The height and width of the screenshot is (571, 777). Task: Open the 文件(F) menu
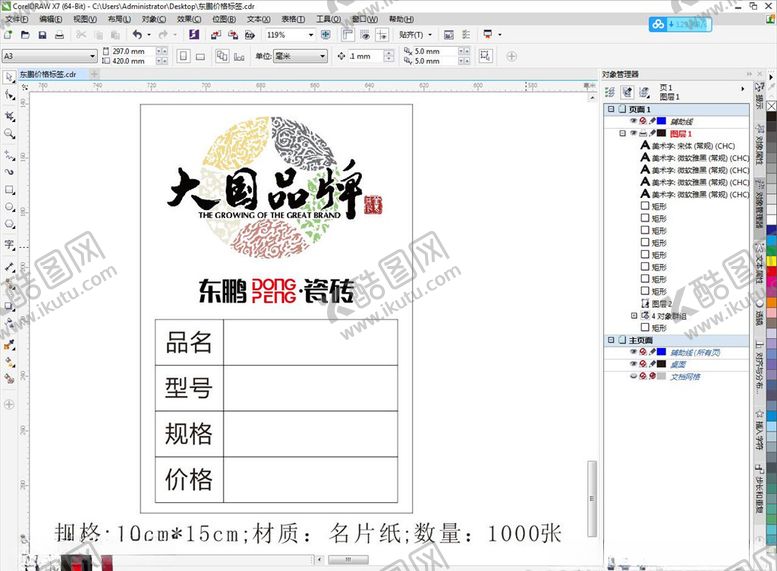16,19
